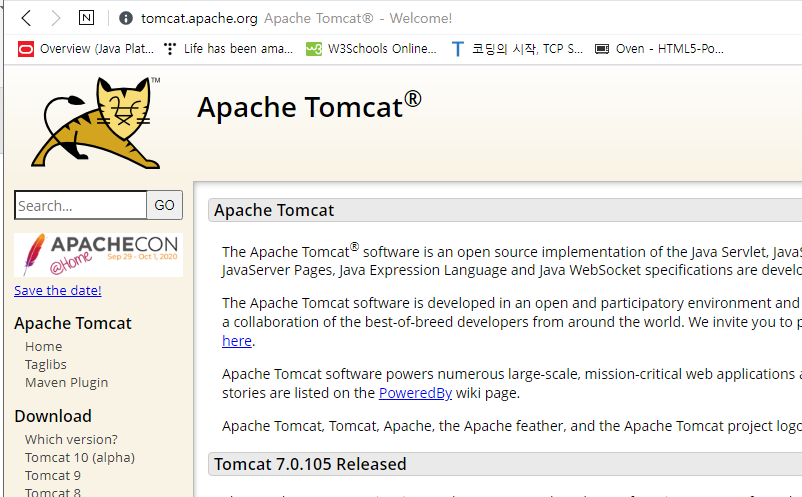Go back with the browser back arrow
This screenshot has height=497, width=802.
click(x=27, y=18)
